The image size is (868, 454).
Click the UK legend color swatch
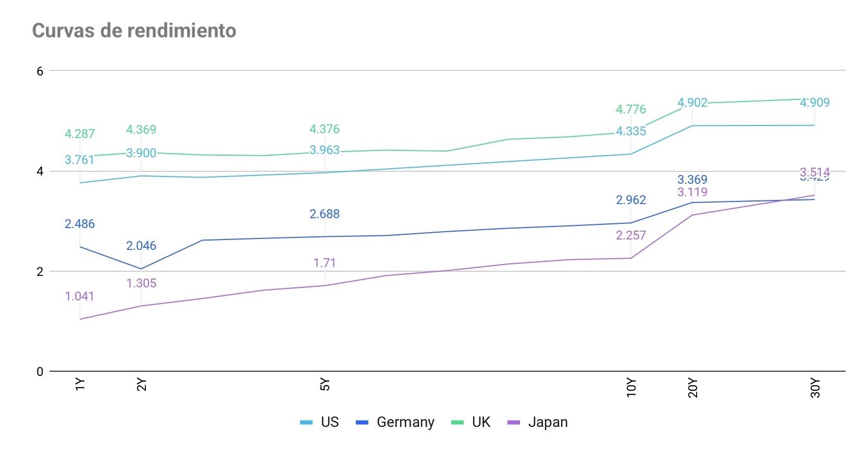457,422
